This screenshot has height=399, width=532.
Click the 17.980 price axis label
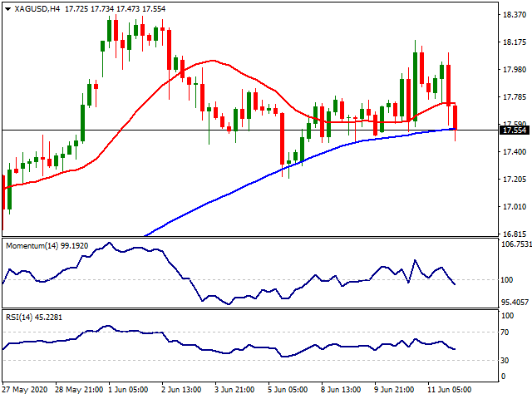click(515, 70)
